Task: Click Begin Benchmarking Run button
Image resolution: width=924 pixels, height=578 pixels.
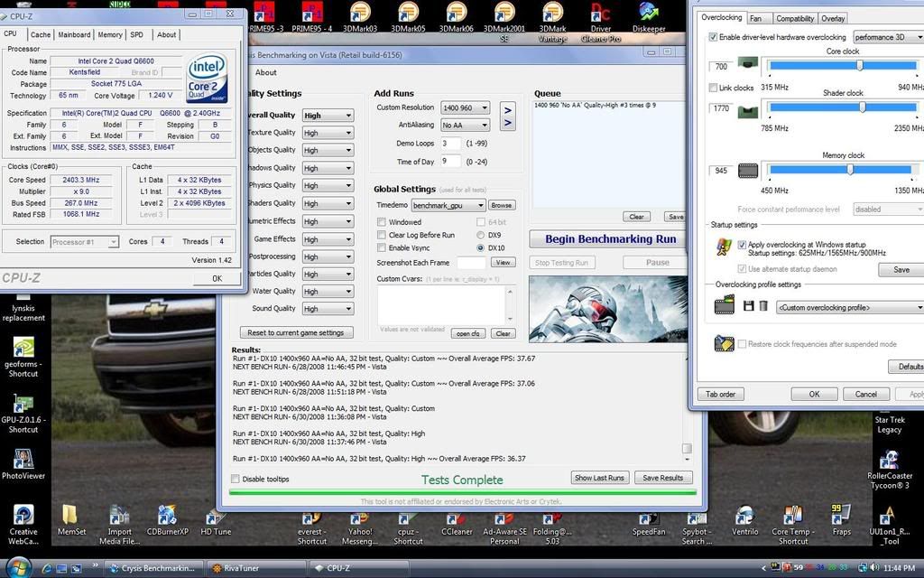Action: [610, 238]
